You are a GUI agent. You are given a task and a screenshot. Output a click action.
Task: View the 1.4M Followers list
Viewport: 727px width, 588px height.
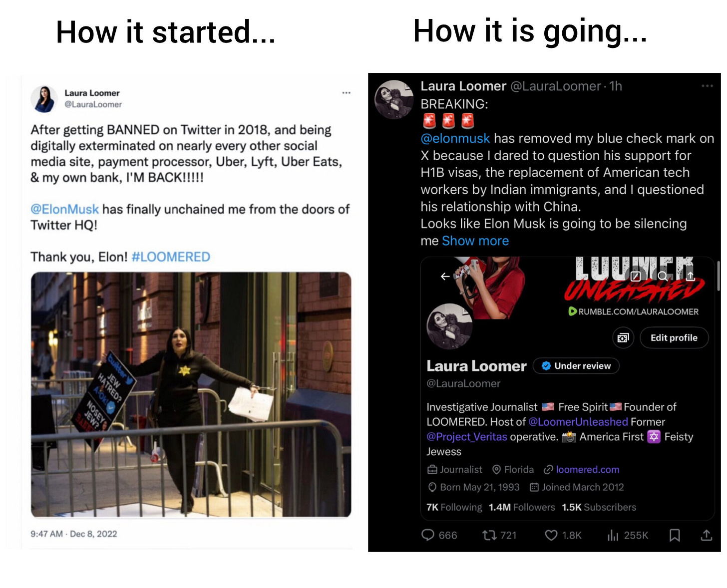(x=522, y=507)
